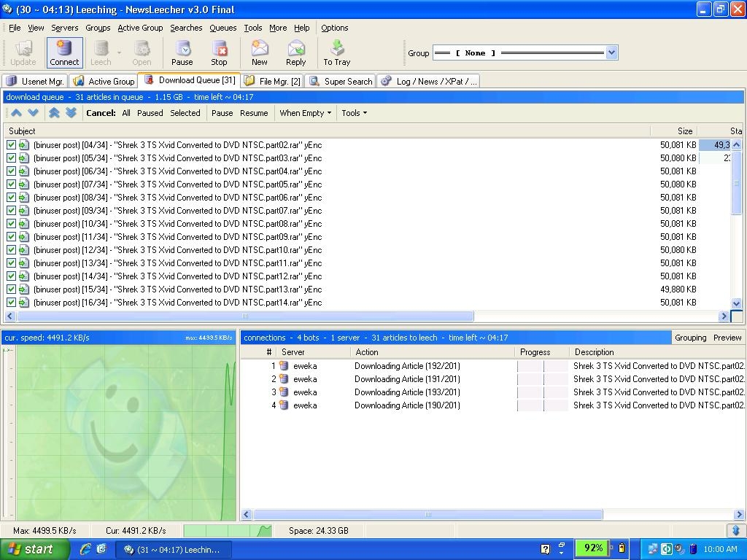
Task: Open the Leech button dropdown arrow
Action: click(x=119, y=52)
